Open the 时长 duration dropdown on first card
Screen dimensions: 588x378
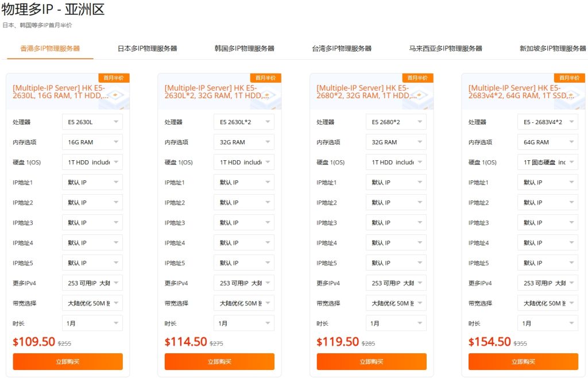(x=92, y=322)
